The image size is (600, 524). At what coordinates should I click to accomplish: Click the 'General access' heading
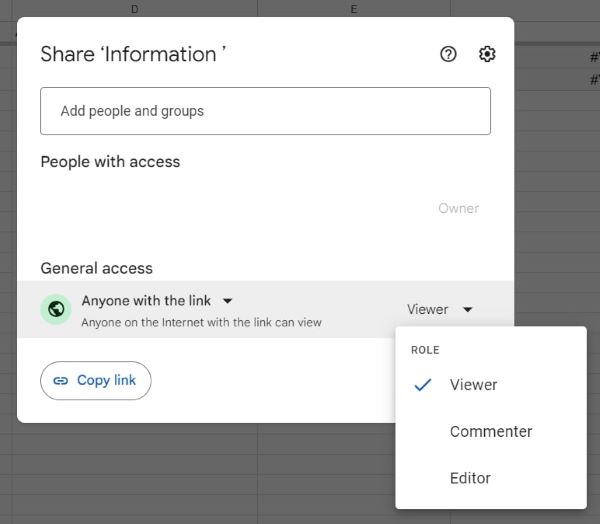pyautogui.click(x=96, y=268)
